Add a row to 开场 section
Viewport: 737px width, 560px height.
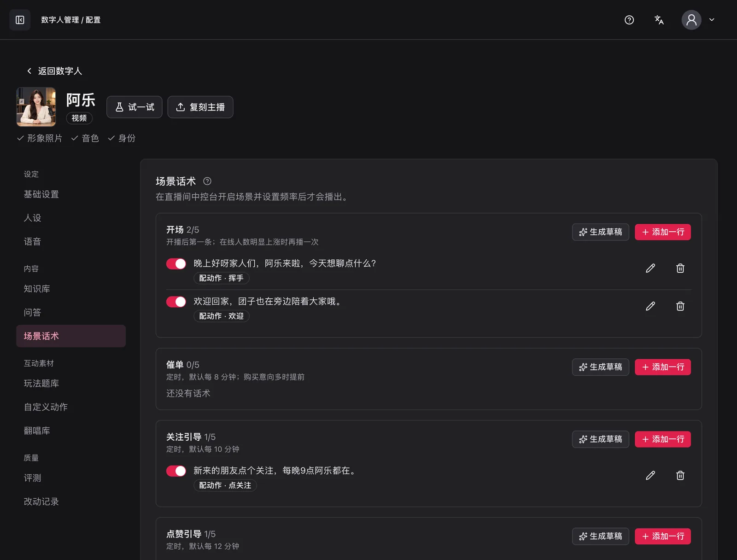pyautogui.click(x=663, y=232)
